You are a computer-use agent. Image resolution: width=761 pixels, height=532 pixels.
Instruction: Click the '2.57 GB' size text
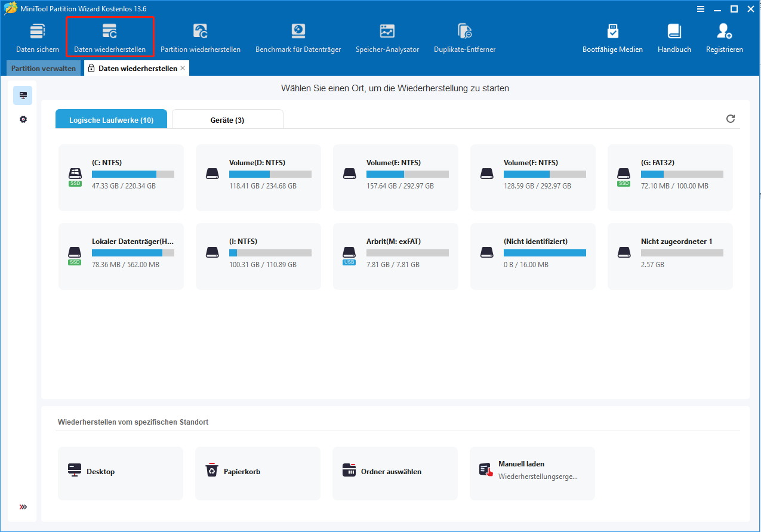(x=652, y=265)
